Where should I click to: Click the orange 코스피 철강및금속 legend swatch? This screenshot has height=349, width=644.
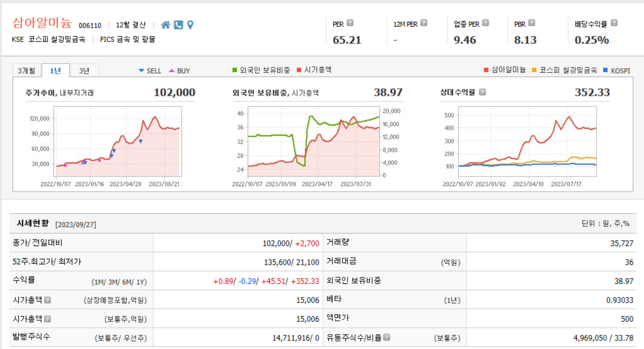click(x=534, y=70)
